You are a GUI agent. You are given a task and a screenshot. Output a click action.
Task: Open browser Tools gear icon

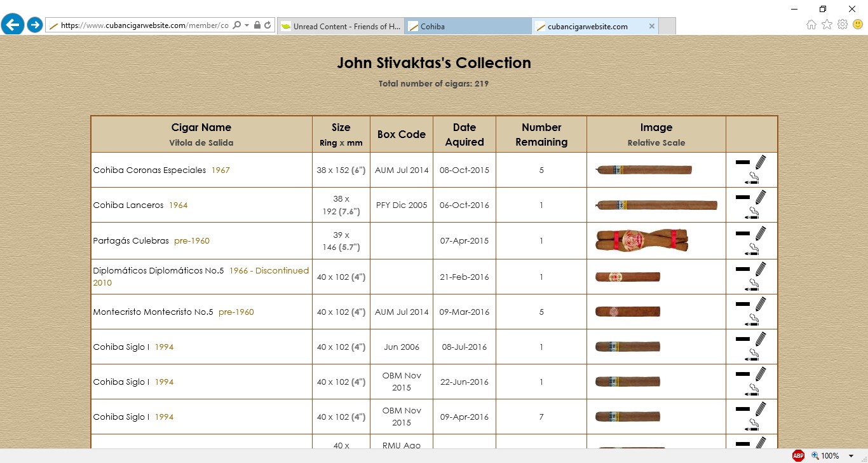pyautogui.click(x=843, y=25)
